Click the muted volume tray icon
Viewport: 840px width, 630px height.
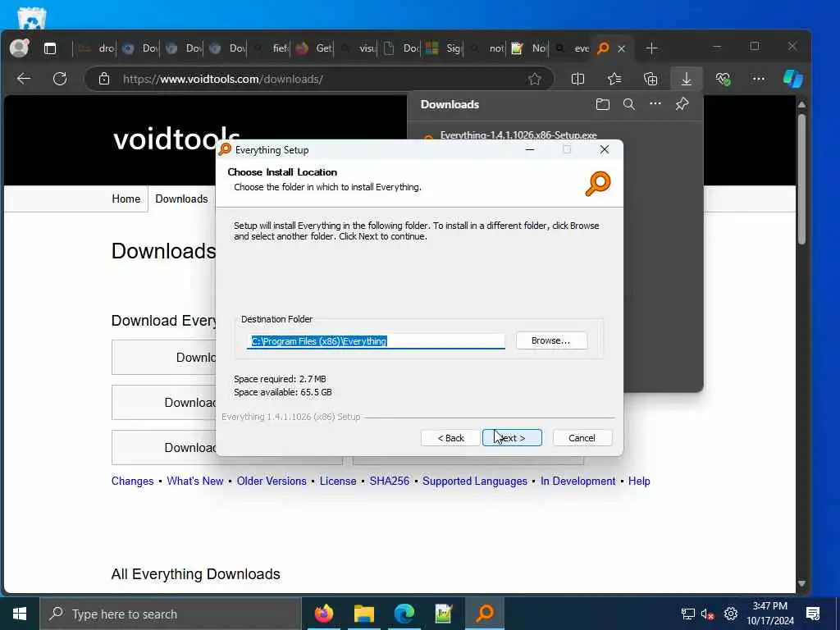click(x=708, y=614)
